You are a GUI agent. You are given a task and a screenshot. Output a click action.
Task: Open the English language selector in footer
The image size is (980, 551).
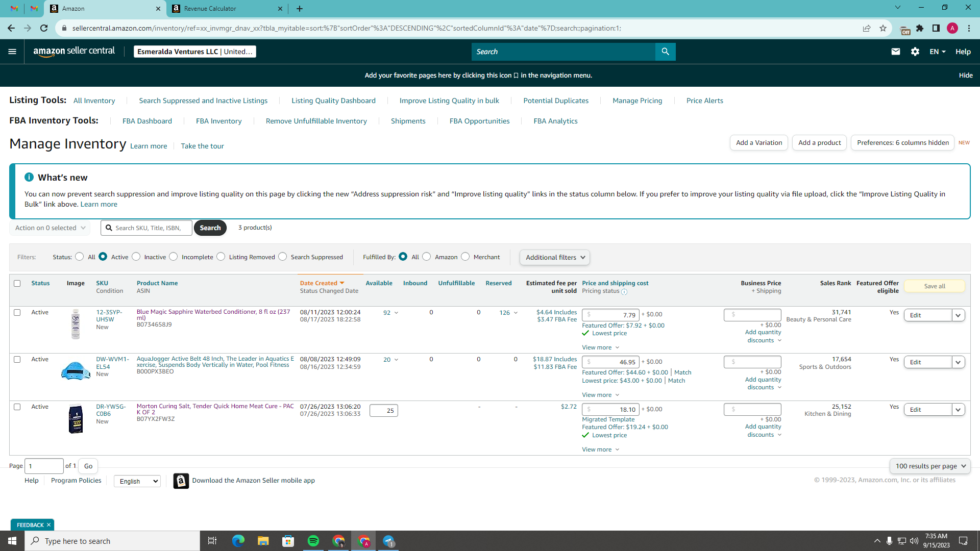[x=137, y=481]
